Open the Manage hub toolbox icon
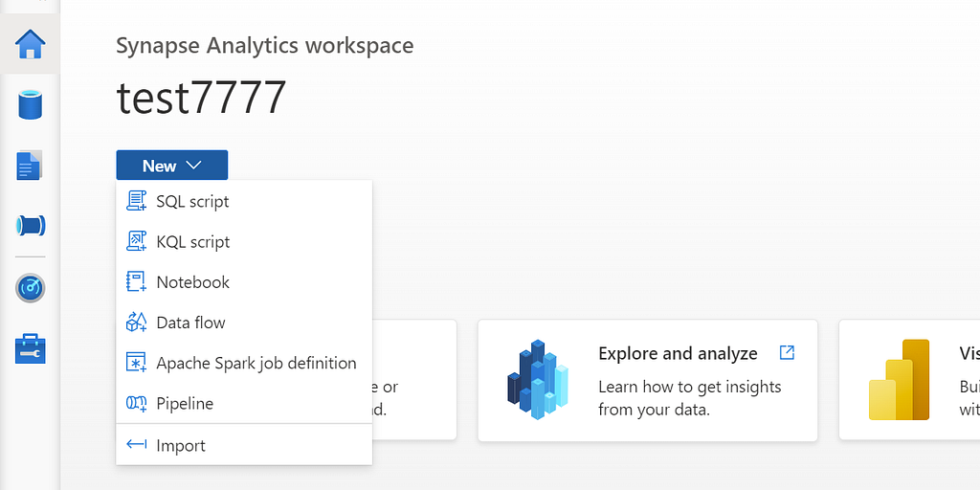 coord(30,348)
